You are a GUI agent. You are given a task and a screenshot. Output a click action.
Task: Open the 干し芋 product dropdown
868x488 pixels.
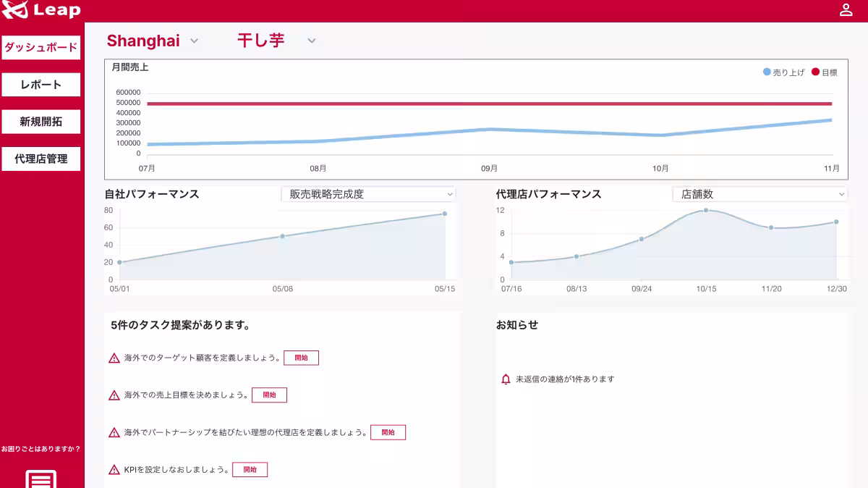275,41
